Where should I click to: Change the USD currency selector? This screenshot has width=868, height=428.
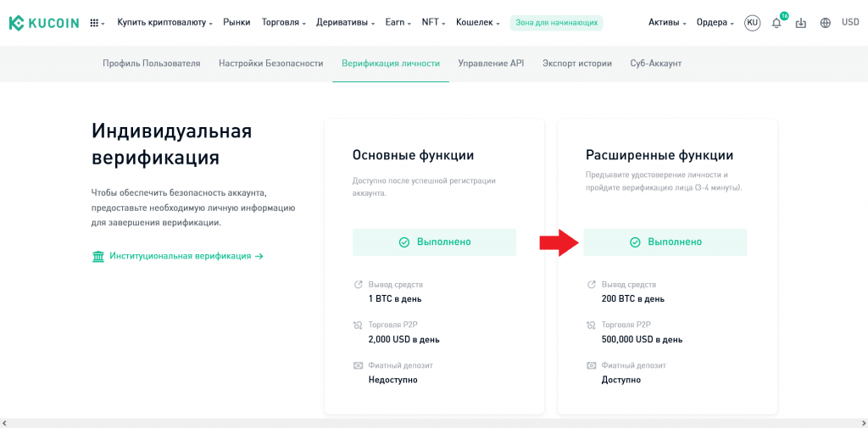point(850,23)
